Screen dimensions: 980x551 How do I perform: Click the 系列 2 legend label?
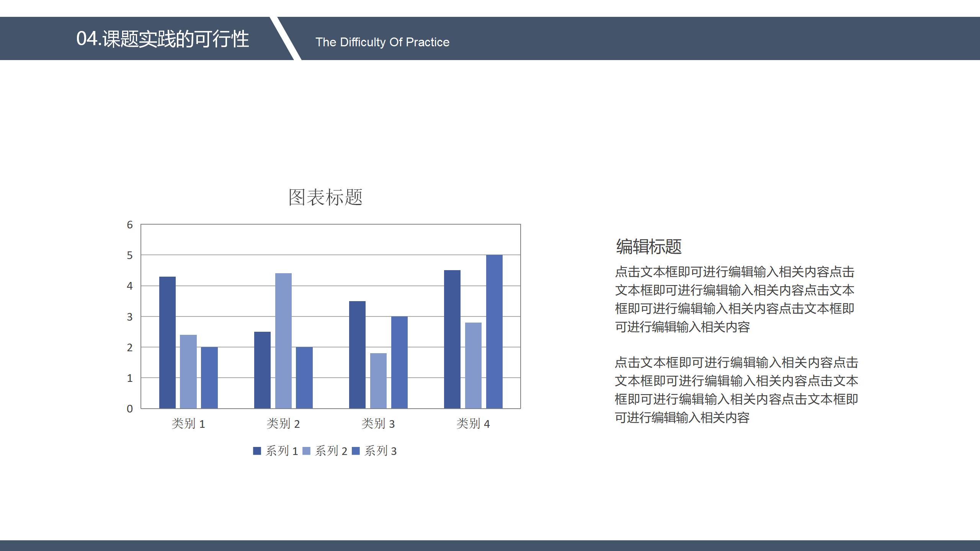click(331, 451)
